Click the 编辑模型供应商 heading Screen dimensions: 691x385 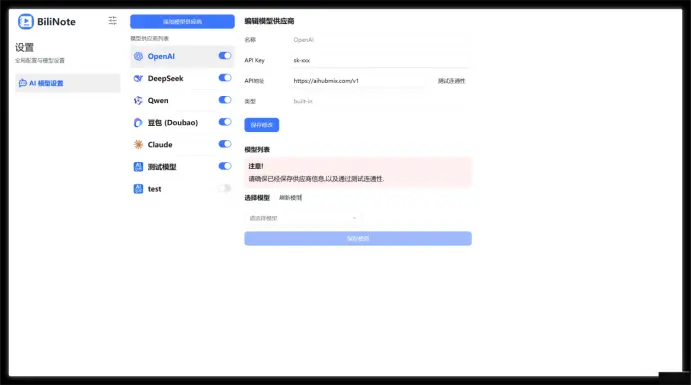point(269,21)
